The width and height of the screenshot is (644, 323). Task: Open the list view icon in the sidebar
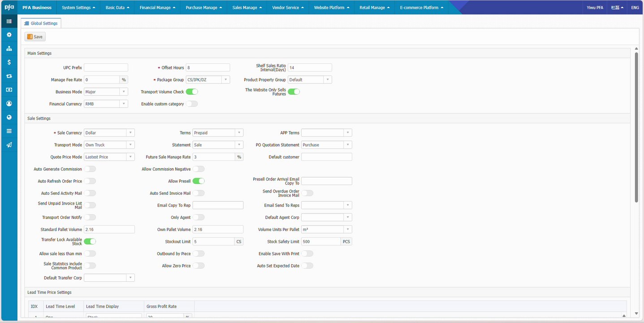[9, 21]
